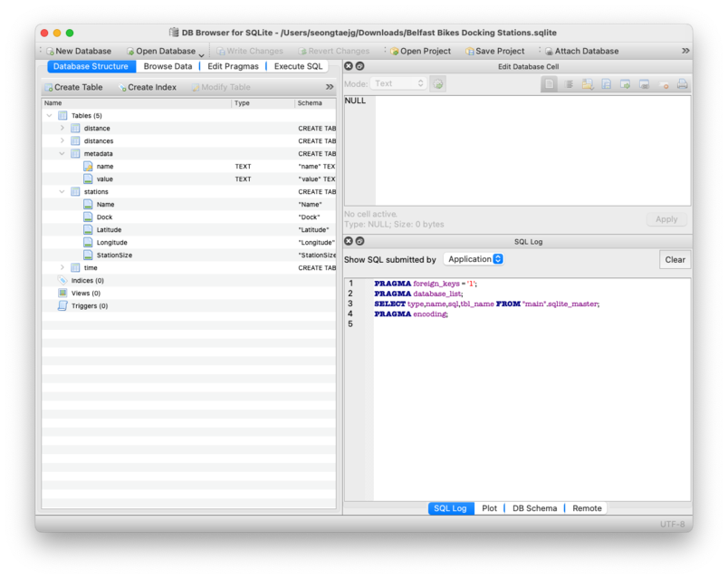Select the metadata table icon

(x=75, y=153)
